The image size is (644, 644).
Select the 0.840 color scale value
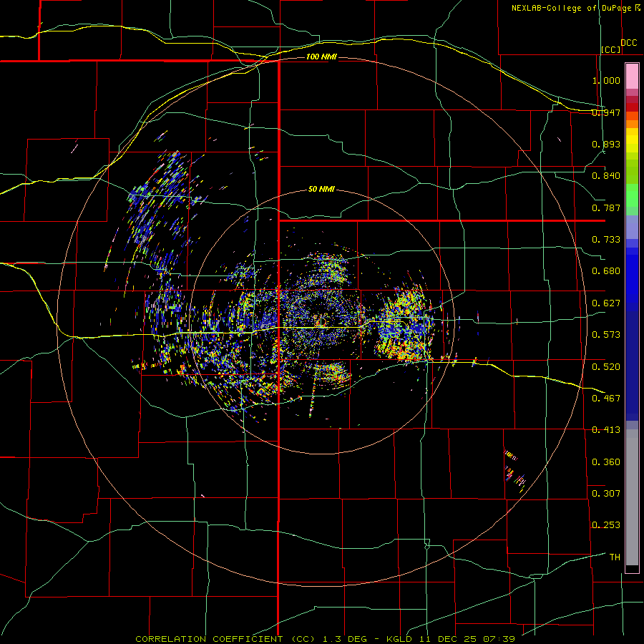click(606, 176)
